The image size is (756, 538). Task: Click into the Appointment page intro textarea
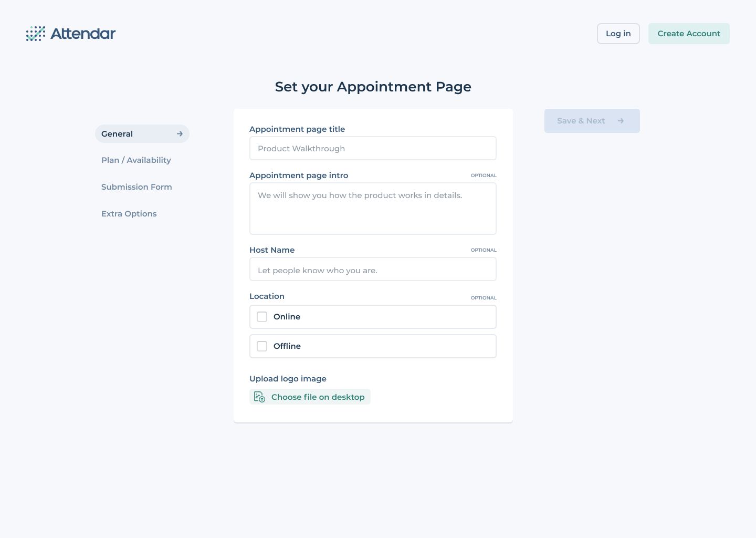[x=373, y=209]
